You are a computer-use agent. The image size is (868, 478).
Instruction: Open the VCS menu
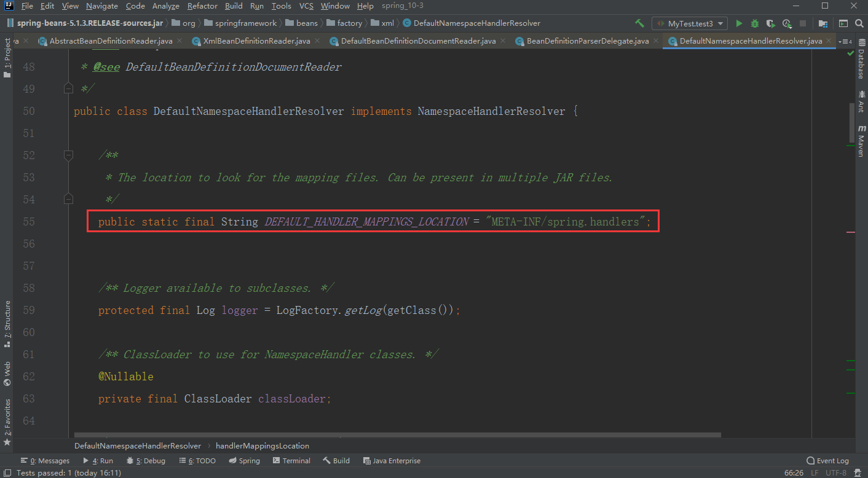click(x=306, y=6)
